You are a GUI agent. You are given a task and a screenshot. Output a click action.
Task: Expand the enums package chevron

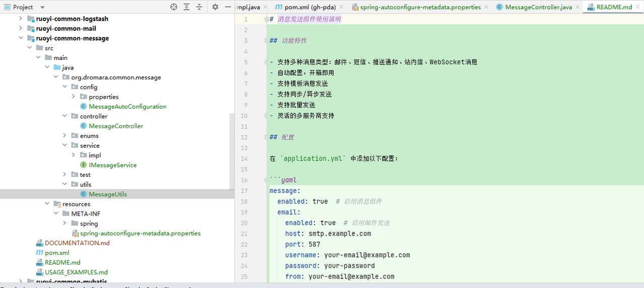click(x=65, y=136)
